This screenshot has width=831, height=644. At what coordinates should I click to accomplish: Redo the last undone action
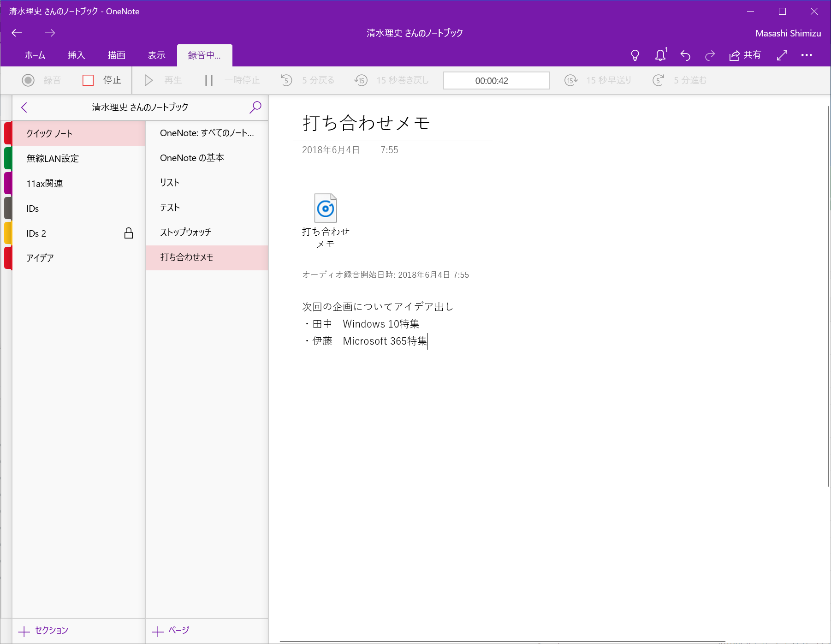[x=710, y=55]
